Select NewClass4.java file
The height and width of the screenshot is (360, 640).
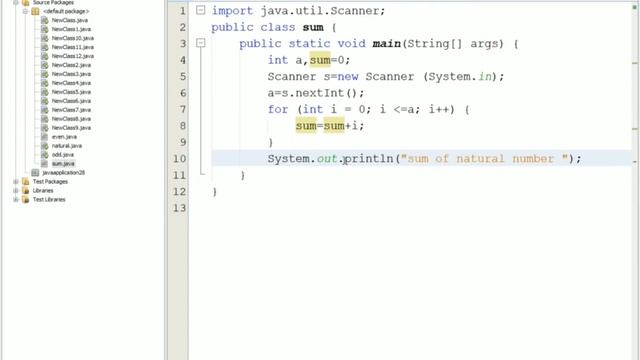tap(71, 83)
